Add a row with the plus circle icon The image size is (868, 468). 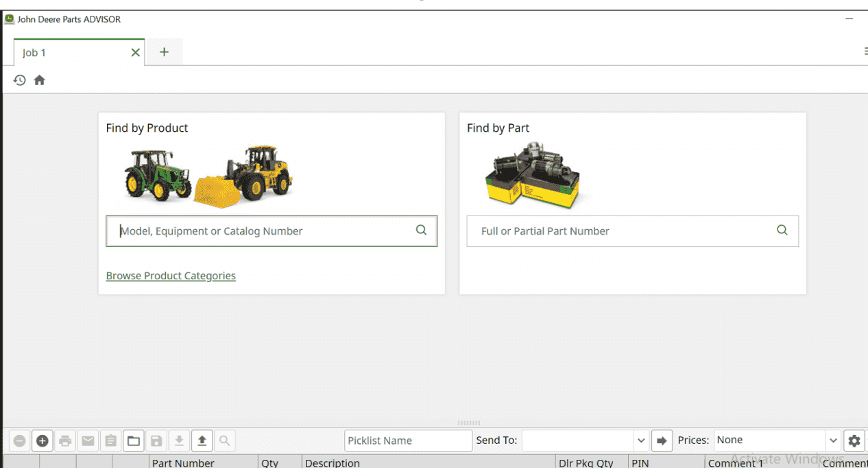click(x=43, y=441)
